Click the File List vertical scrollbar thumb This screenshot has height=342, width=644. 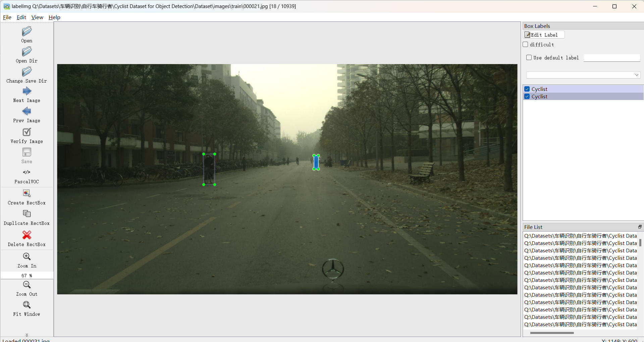pyautogui.click(x=640, y=242)
